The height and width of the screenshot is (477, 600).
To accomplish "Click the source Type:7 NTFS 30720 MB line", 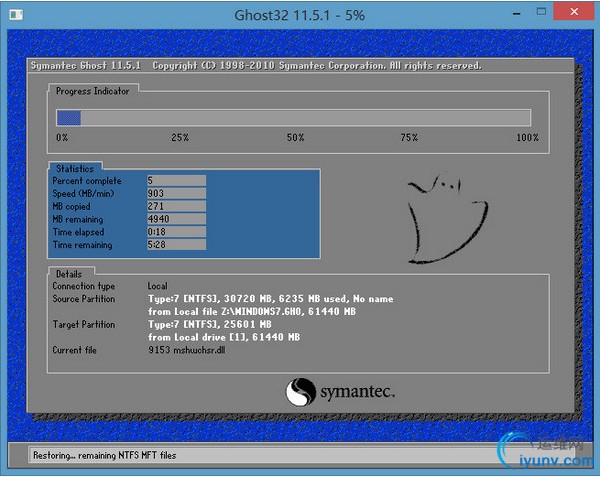I will coord(271,299).
